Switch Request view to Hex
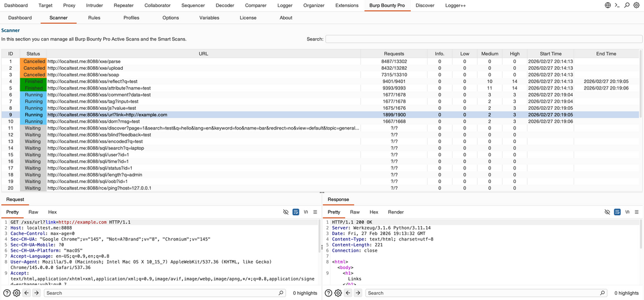The height and width of the screenshot is (300, 644). (52, 212)
